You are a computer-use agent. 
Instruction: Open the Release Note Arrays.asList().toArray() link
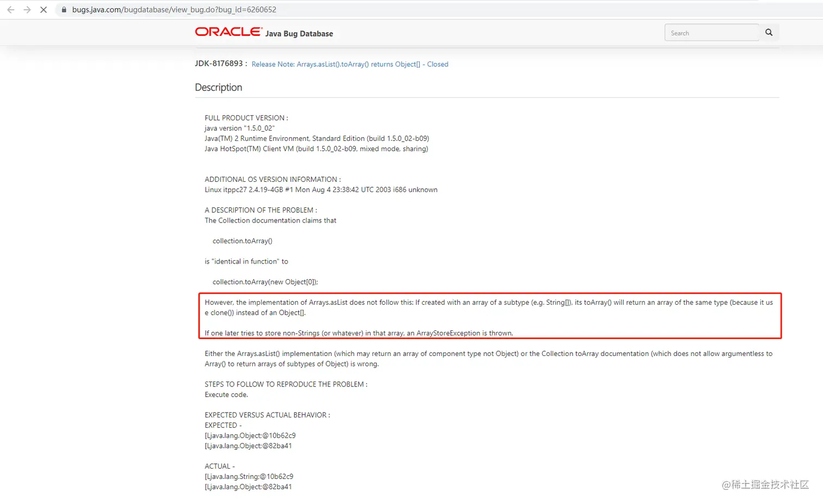(x=350, y=64)
